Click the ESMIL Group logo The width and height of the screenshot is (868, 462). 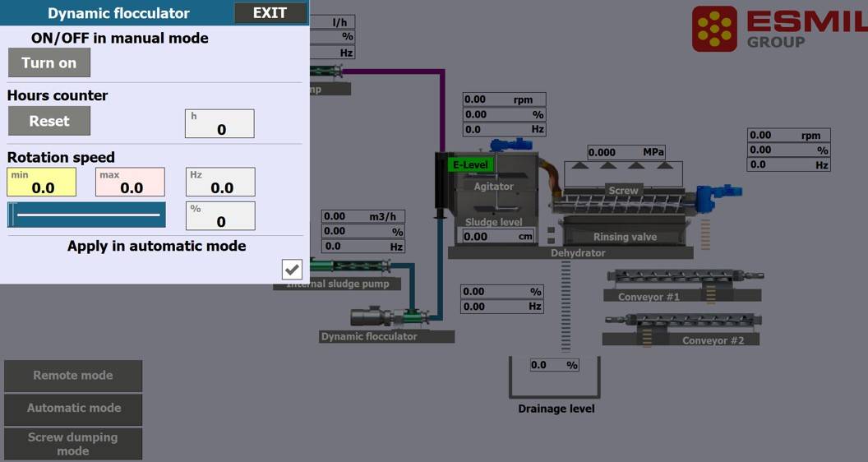pyautogui.click(x=778, y=29)
